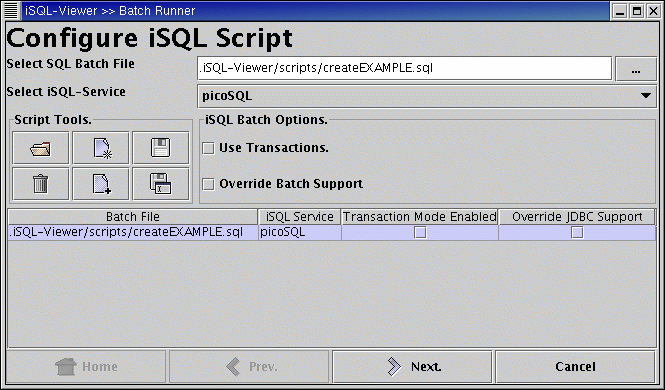Select the picoSQL cell in table row
665x390 pixels.
click(300, 232)
